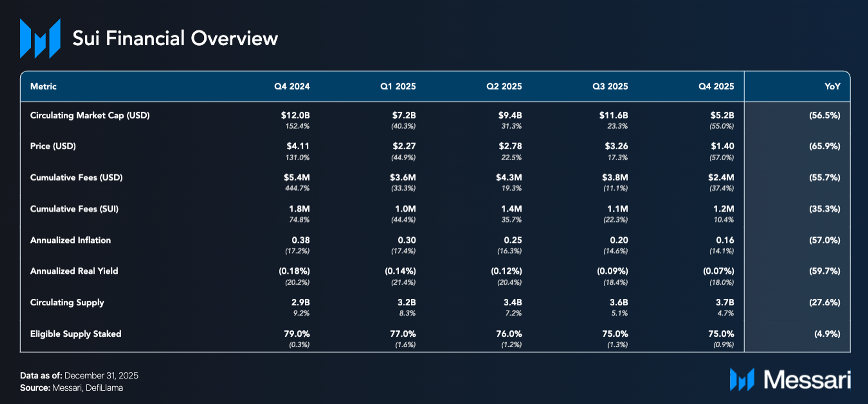This screenshot has width=868, height=404.
Task: Click the '$5.4M' cumulative fees value
Action: [x=297, y=177]
